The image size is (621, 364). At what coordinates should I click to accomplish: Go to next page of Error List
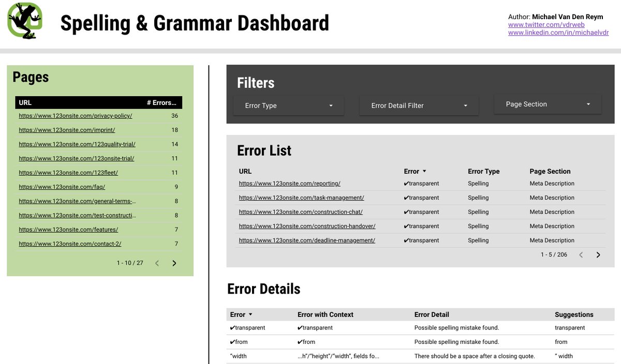coord(598,255)
